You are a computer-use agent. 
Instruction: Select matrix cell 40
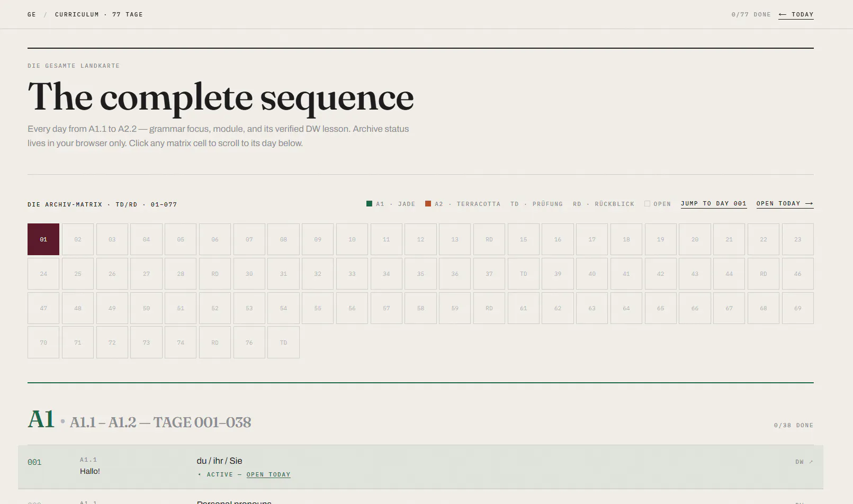tap(592, 274)
